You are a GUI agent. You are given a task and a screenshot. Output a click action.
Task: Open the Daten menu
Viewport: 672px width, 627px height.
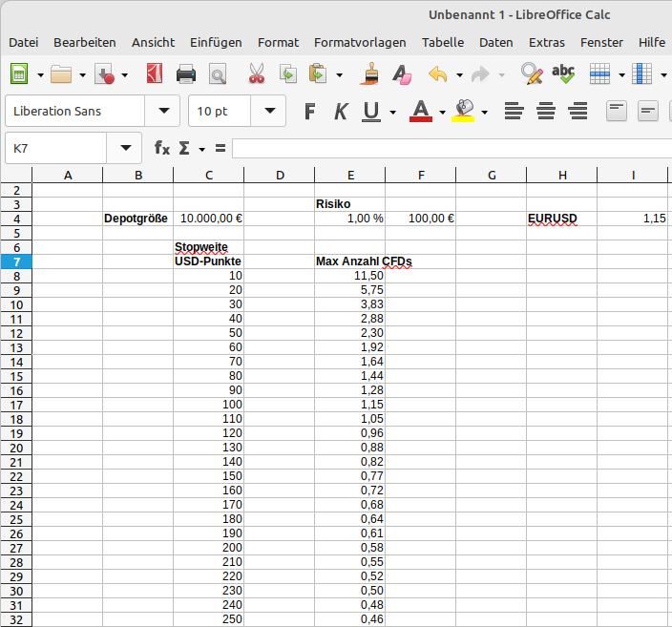(495, 42)
